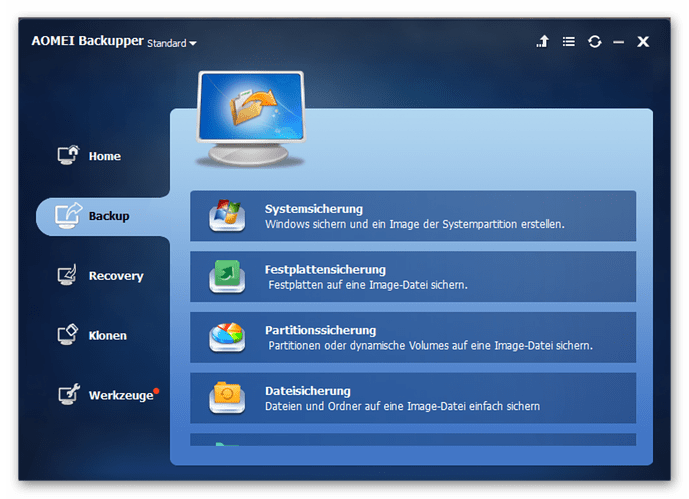Click the Backup sidebar icon
This screenshot has height=499, width=689.
click(x=68, y=215)
